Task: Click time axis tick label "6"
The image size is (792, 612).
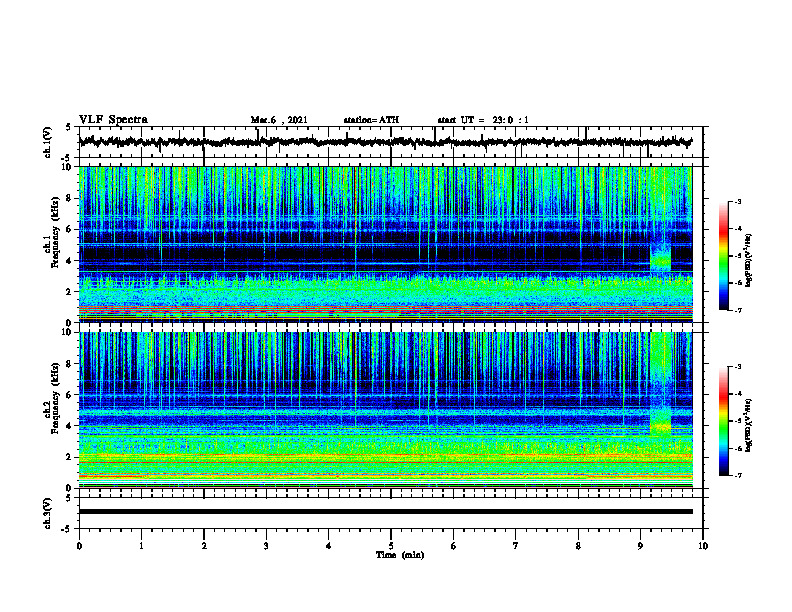Action: [454, 546]
